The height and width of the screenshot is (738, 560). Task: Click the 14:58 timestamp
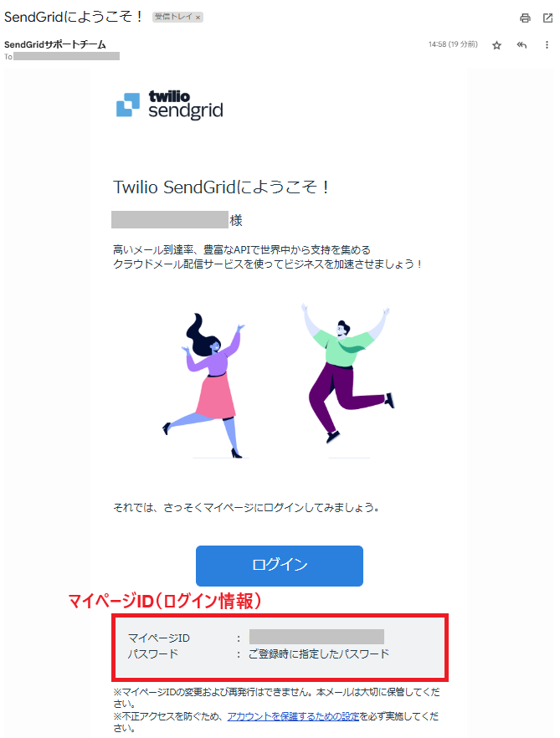(x=453, y=44)
